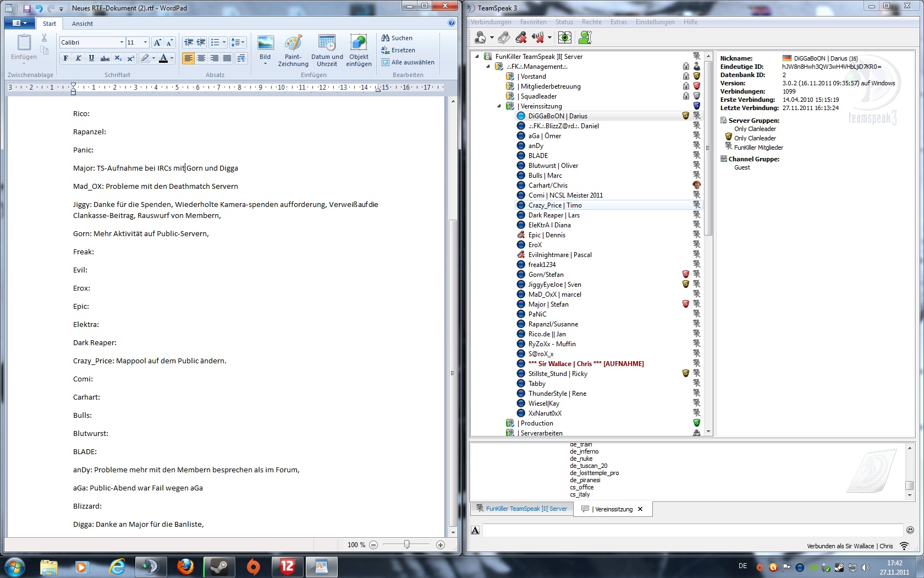Open the font color dropdown arrow
This screenshot has height=578, width=924.
172,58
